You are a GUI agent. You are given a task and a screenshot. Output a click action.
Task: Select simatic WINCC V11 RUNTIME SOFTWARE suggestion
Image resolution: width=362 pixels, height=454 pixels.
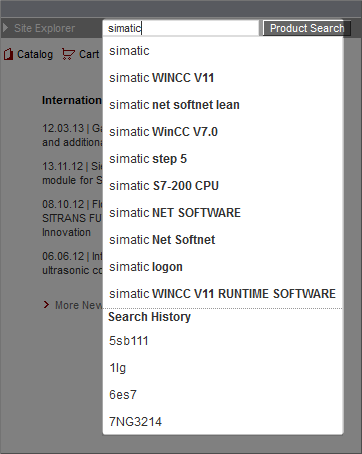pyautogui.click(x=223, y=294)
